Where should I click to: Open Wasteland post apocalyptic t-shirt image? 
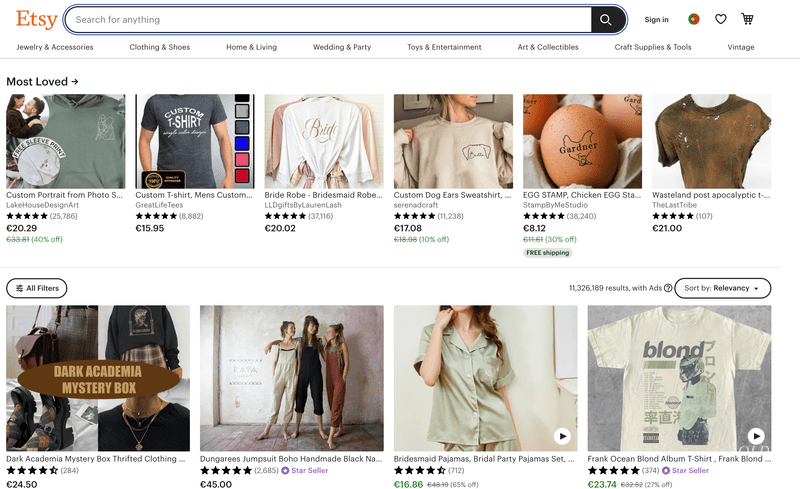pyautogui.click(x=712, y=141)
